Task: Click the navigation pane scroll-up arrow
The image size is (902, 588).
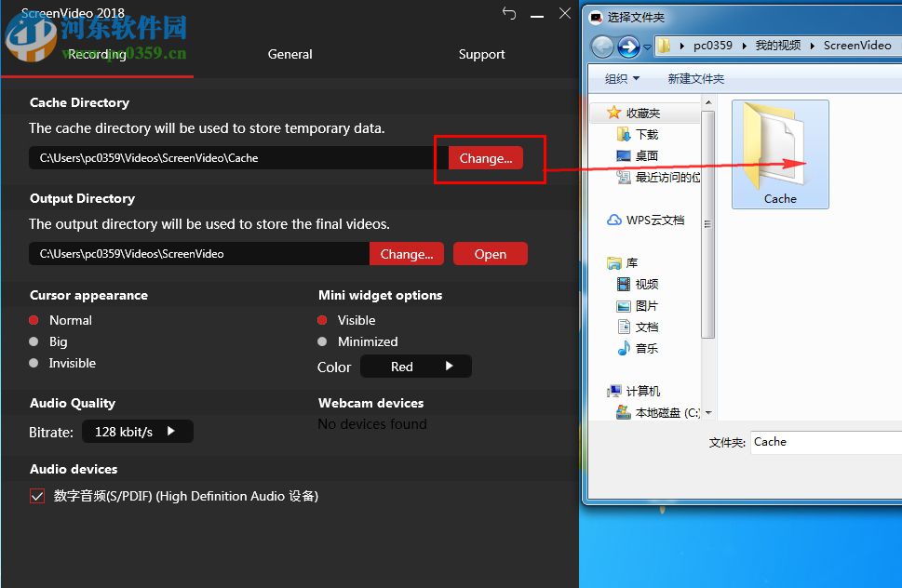Action: click(708, 103)
